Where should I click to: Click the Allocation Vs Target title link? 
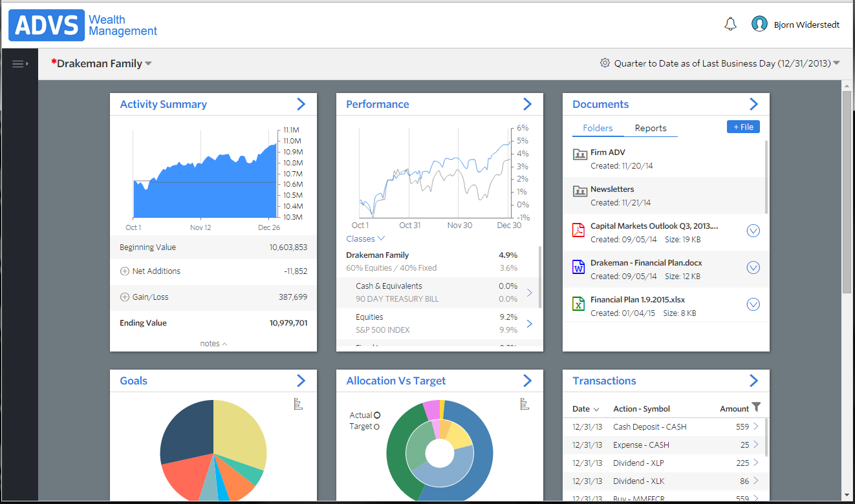click(396, 381)
